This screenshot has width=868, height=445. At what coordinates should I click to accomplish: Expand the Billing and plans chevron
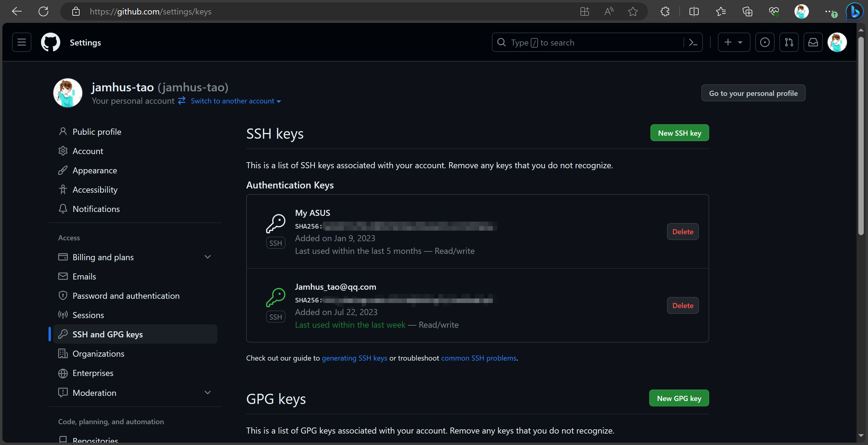(208, 257)
